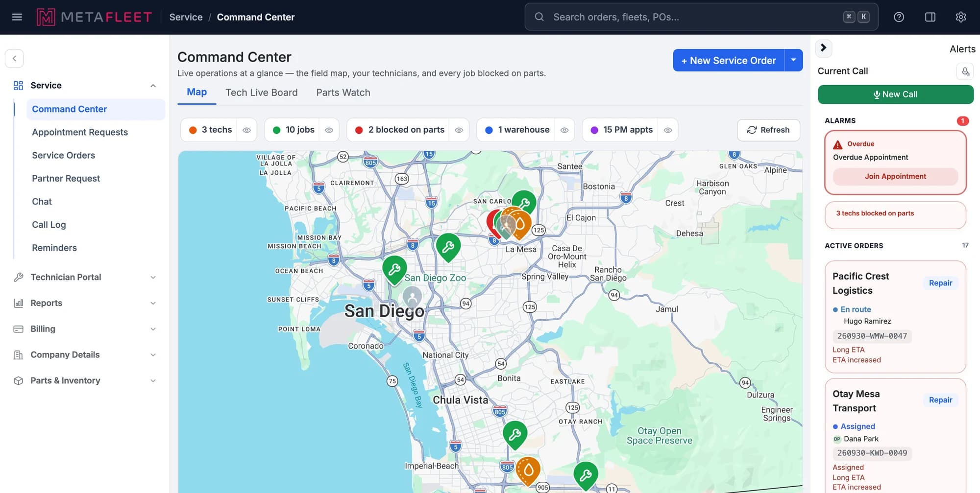Open settings gear icon

pos(961,17)
